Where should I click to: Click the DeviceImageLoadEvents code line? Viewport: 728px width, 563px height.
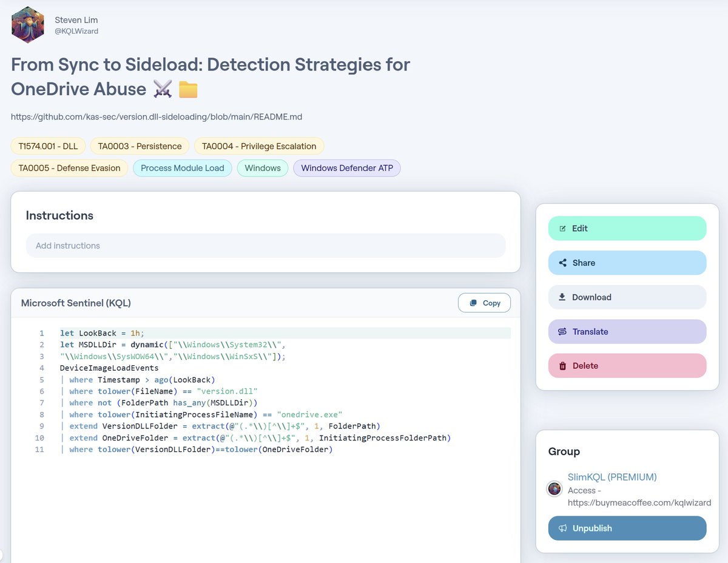tap(109, 368)
